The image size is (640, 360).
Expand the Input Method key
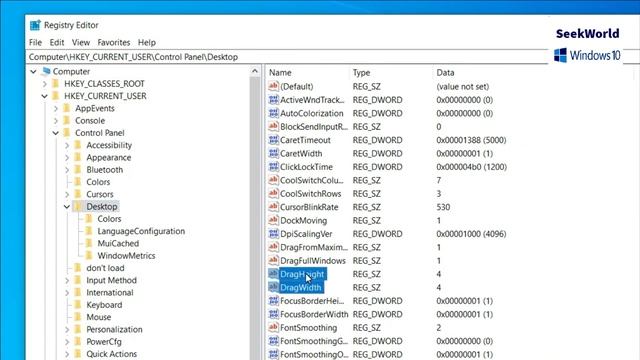click(67, 280)
